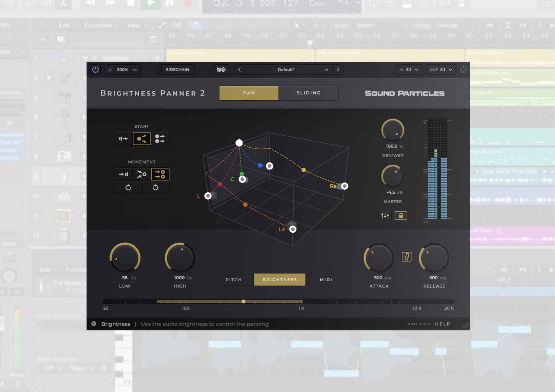Viewport: 555px width, 392px height.
Task: Select the first MOVEMENT mode icon
Action: [x=123, y=174]
